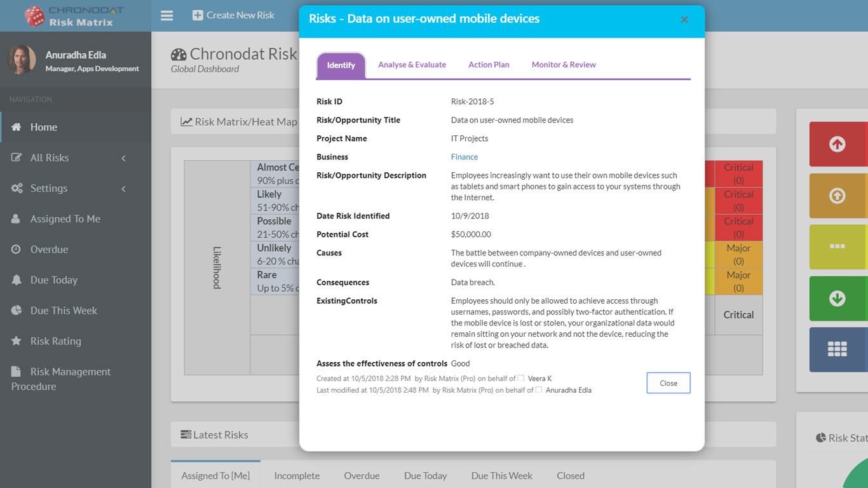The height and width of the screenshot is (488, 868).
Task: Click the Risk Management Procedure document icon
Action: pyautogui.click(x=17, y=371)
